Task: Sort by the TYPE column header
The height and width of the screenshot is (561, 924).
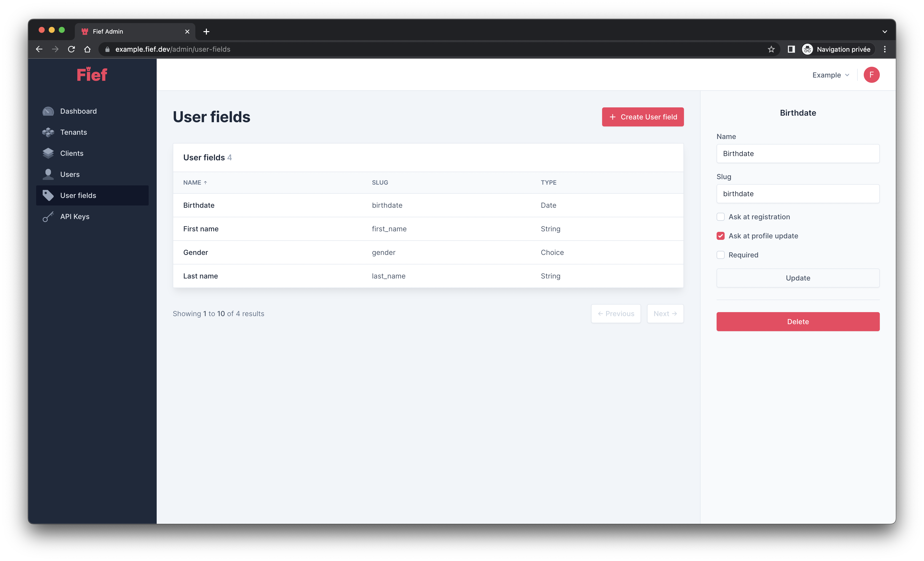Action: tap(548, 182)
